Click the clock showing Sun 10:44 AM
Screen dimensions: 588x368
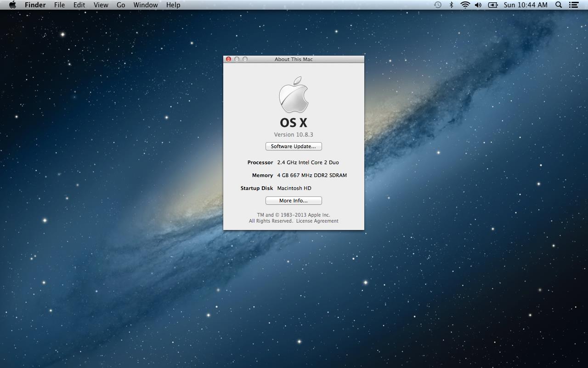[526, 5]
